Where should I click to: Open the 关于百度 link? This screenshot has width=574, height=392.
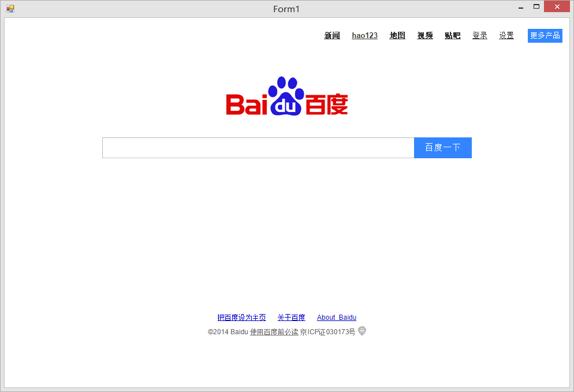(x=291, y=318)
